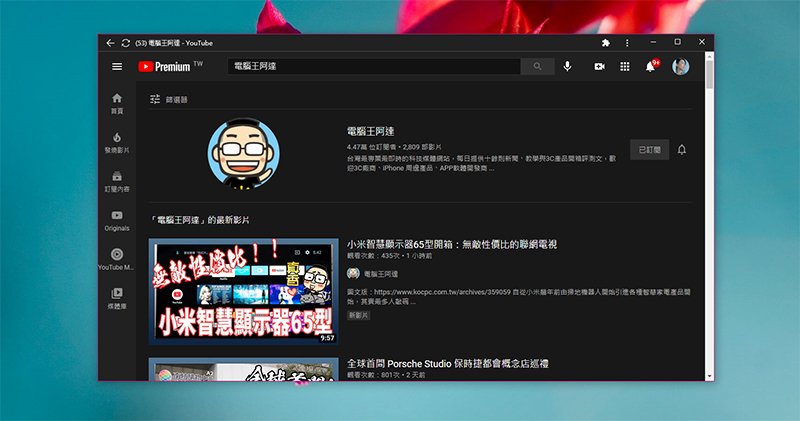Open the 電腦王阿達 channel name link

coord(370,131)
